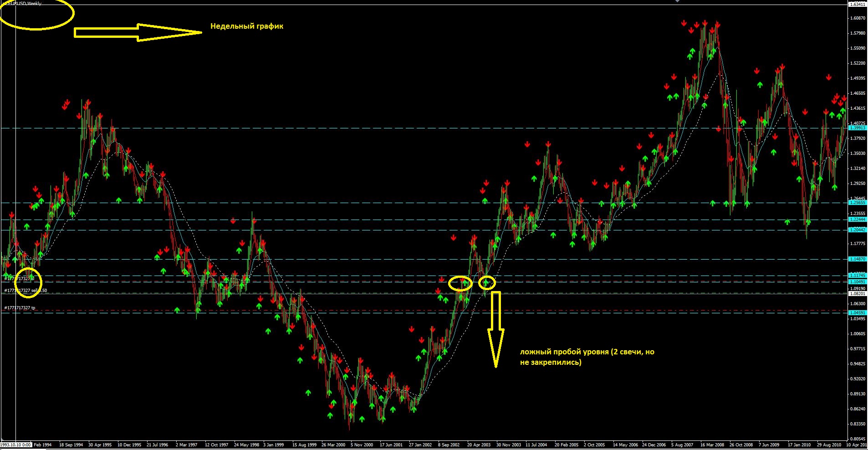Click the 18 Sep 1994 time label
Screen dimensions: 868x450
click(x=71, y=445)
